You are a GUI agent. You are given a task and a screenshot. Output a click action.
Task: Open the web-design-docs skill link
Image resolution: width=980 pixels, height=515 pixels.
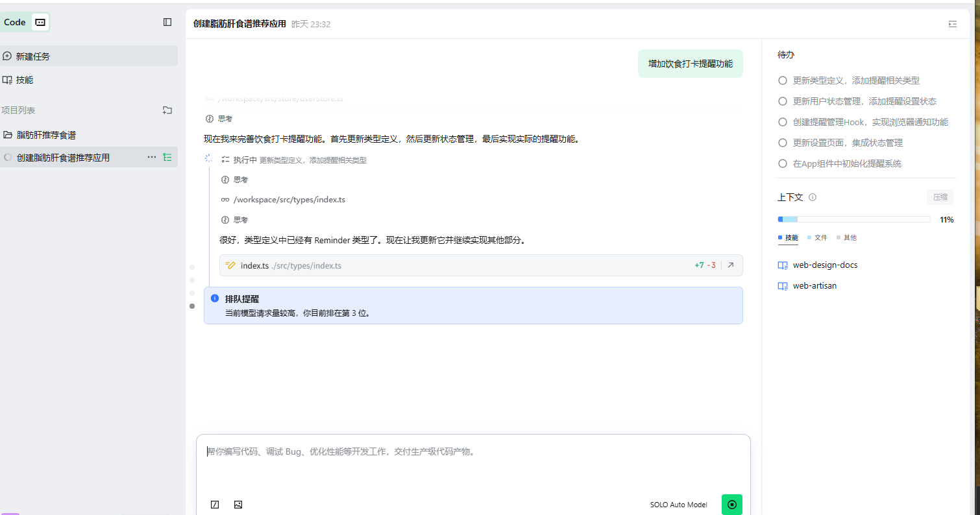pyautogui.click(x=825, y=265)
